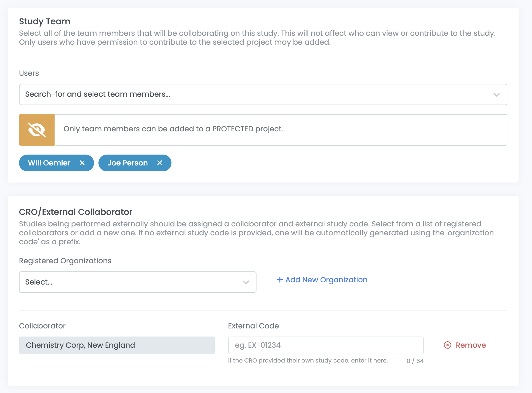Click the 0 / 64 character counter
Viewport: 532px width, 393px height.
click(415, 361)
